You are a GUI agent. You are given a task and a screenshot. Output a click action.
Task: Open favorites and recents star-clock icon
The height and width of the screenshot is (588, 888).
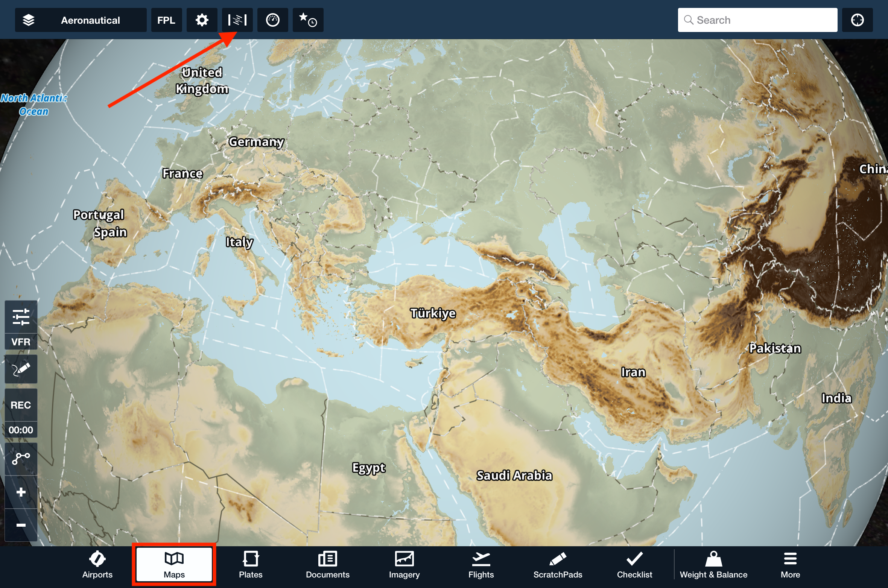(308, 20)
